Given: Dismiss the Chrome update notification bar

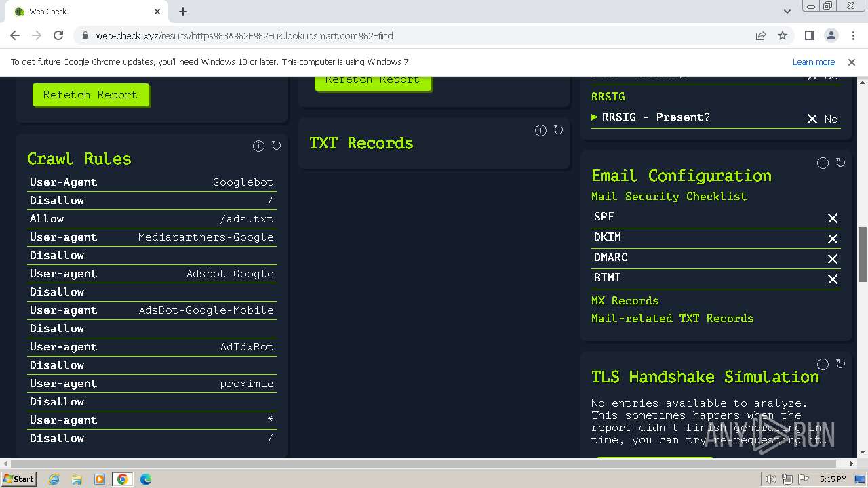Looking at the screenshot, I should click(x=852, y=62).
